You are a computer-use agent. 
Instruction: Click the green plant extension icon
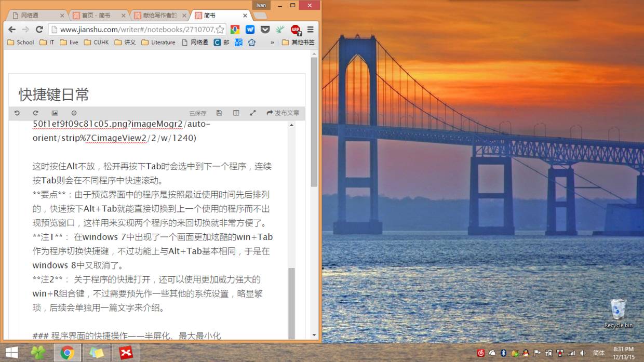tap(280, 30)
